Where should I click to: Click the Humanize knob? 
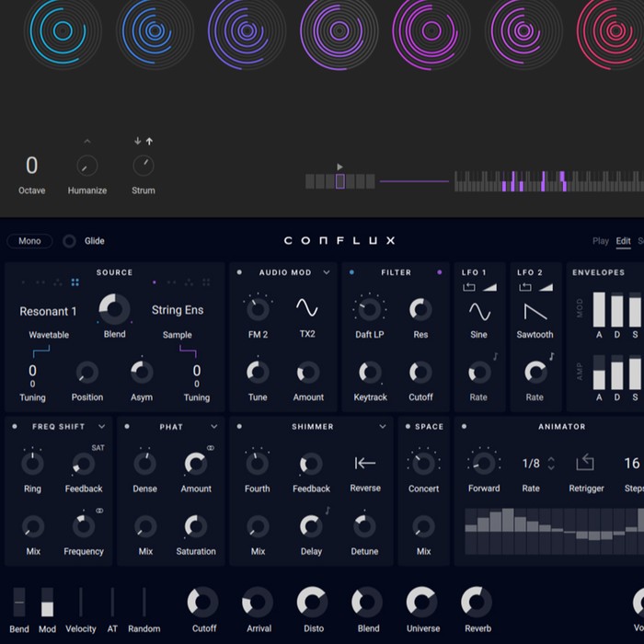pyautogui.click(x=87, y=166)
